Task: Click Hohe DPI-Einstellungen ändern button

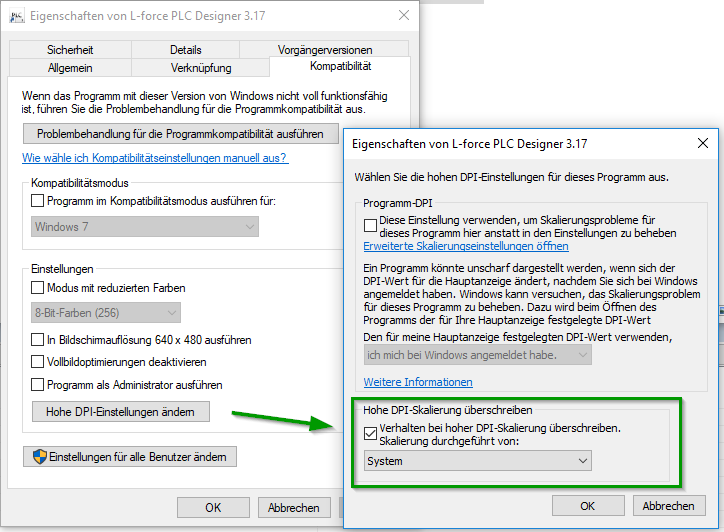Action: pyautogui.click(x=121, y=412)
